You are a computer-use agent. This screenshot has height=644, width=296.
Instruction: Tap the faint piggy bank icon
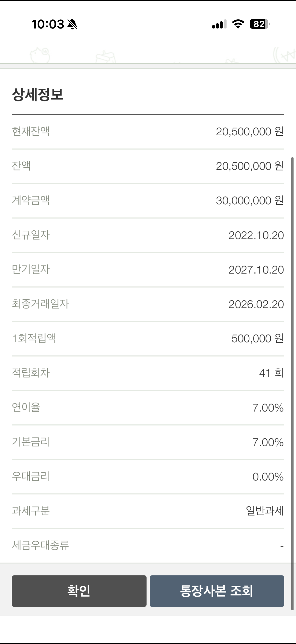[x=40, y=55]
